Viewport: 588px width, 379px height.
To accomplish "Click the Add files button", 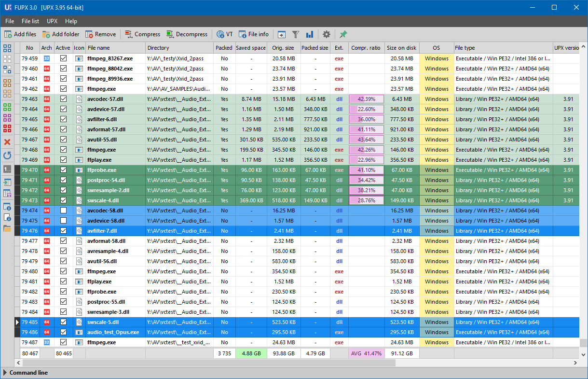I will pyautogui.click(x=21, y=34).
